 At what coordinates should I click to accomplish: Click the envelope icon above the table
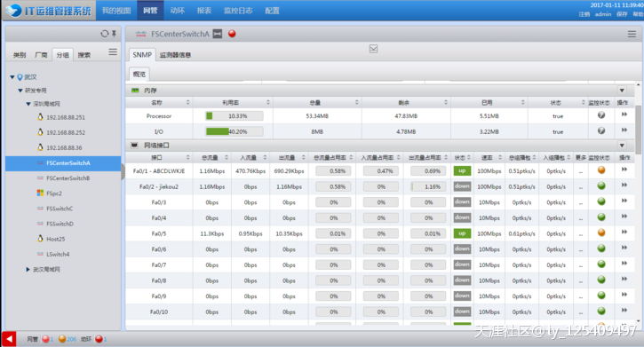(x=373, y=49)
